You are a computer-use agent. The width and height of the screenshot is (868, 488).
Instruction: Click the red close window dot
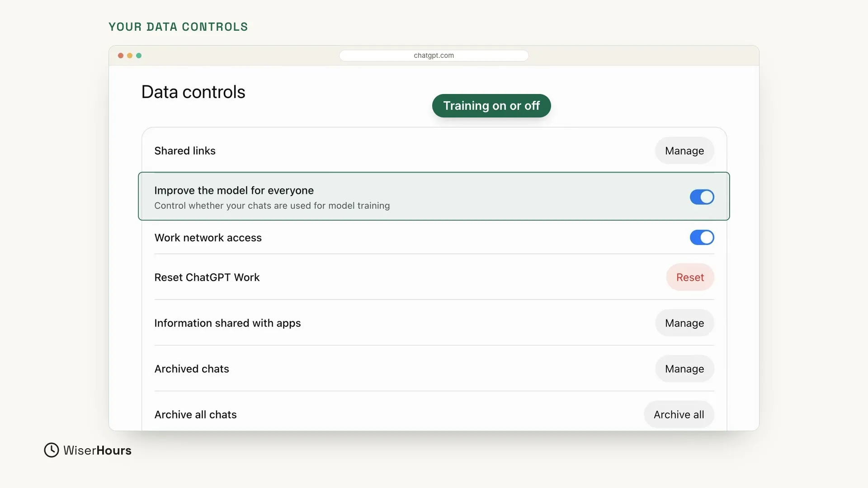[x=121, y=56]
